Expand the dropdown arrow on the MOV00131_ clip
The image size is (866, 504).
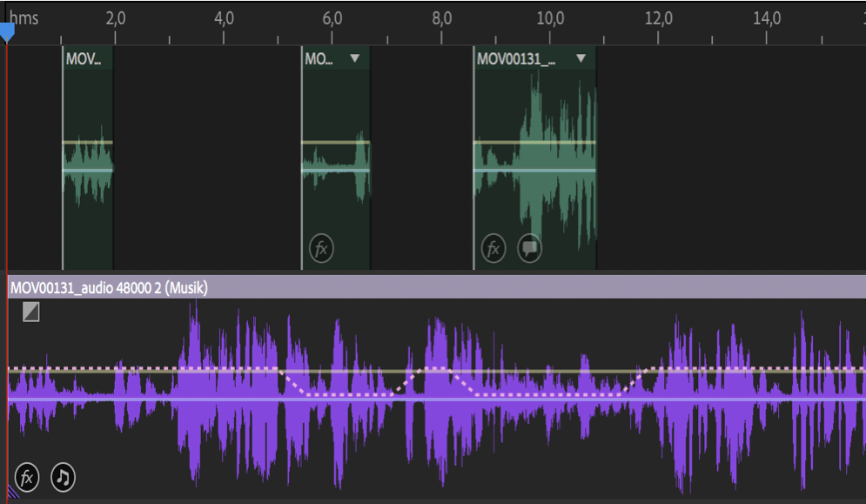pos(581,58)
